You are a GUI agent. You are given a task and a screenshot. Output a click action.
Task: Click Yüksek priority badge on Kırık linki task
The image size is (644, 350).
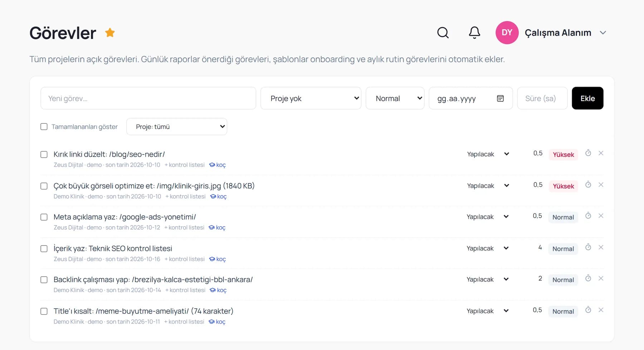pos(563,155)
